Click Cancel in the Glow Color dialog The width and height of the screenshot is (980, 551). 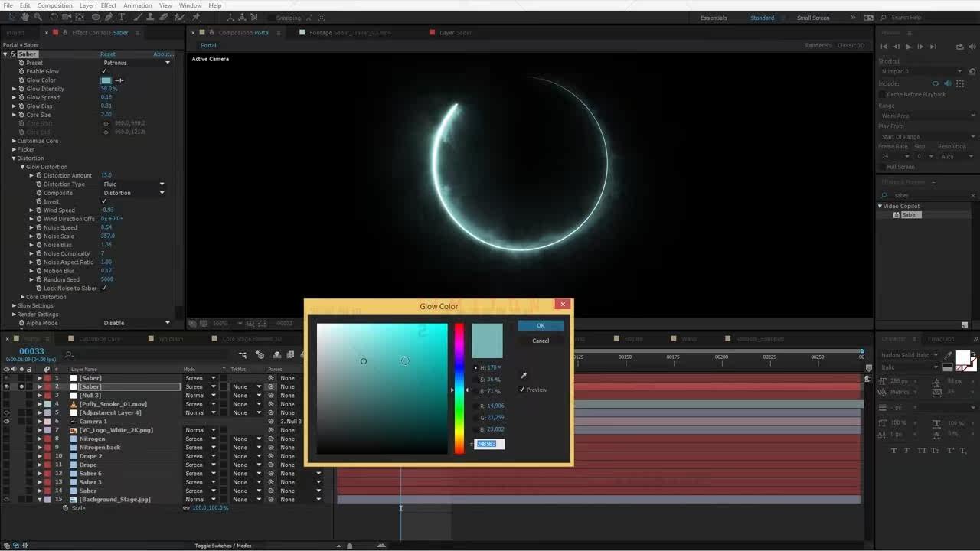[541, 341]
